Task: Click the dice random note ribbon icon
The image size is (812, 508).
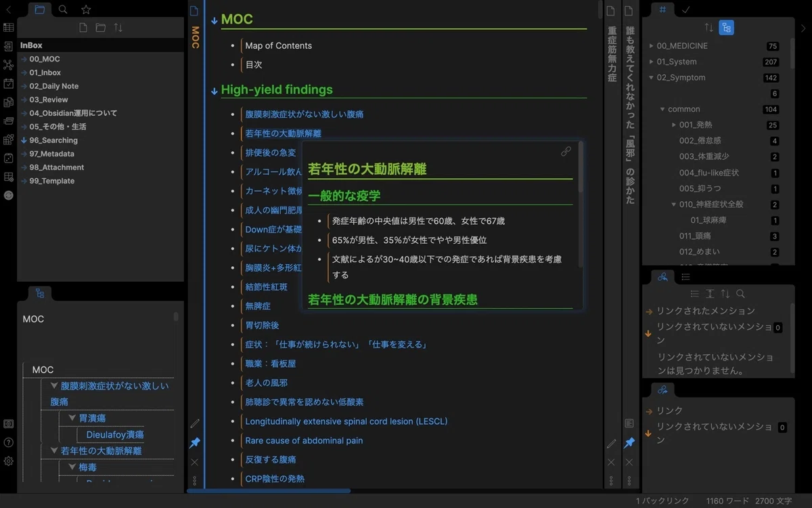Action: pyautogui.click(x=8, y=158)
